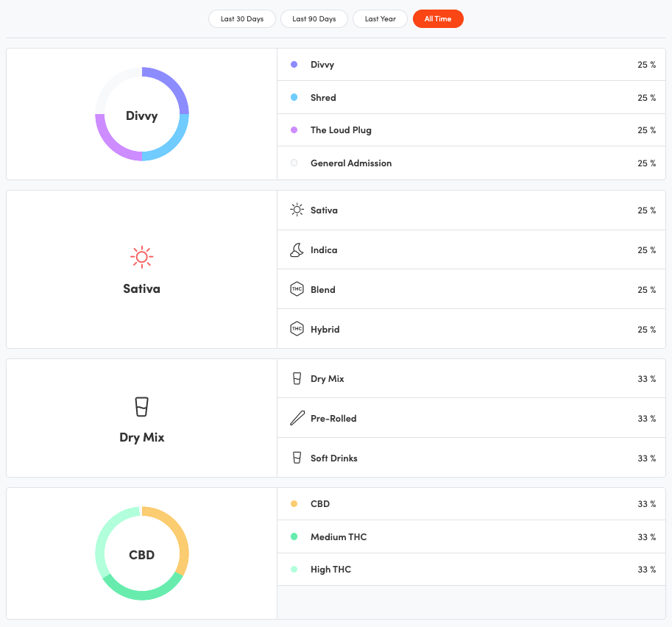Click the cup icon beside Dry Mix row

point(297,379)
